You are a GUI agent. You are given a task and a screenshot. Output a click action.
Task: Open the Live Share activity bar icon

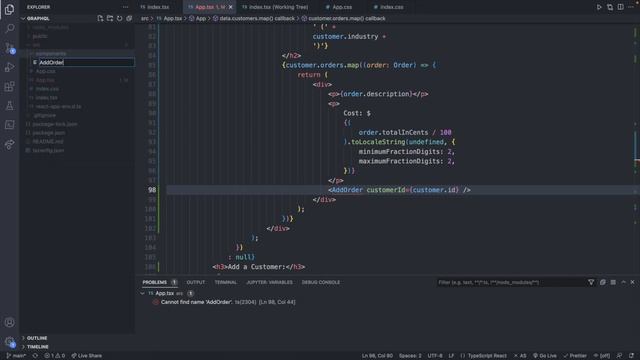[x=9, y=144]
